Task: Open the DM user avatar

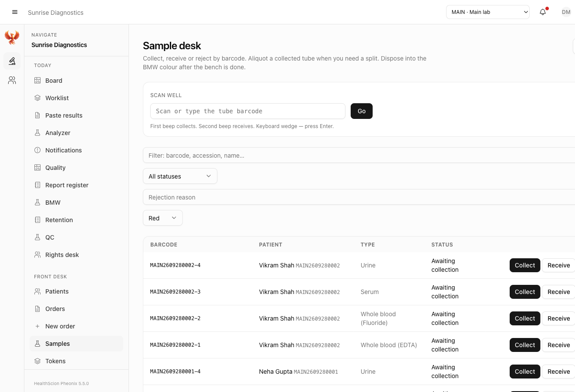Action: [566, 12]
